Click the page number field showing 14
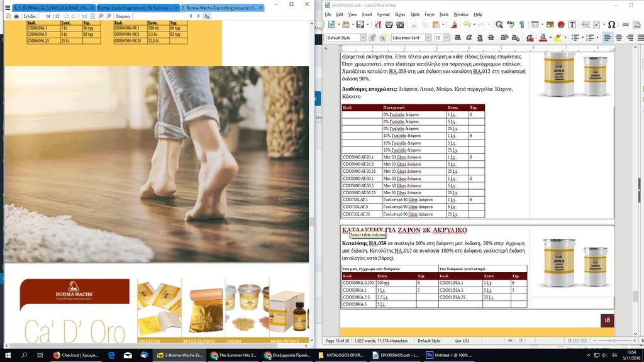 45,16
